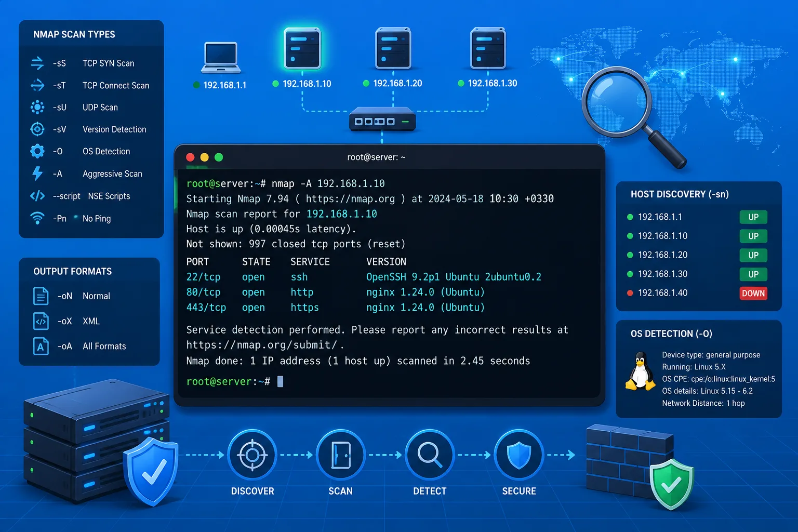This screenshot has height=532, width=798.
Task: Click UP badge for 192.168.1.30
Action: pyautogui.click(x=753, y=274)
